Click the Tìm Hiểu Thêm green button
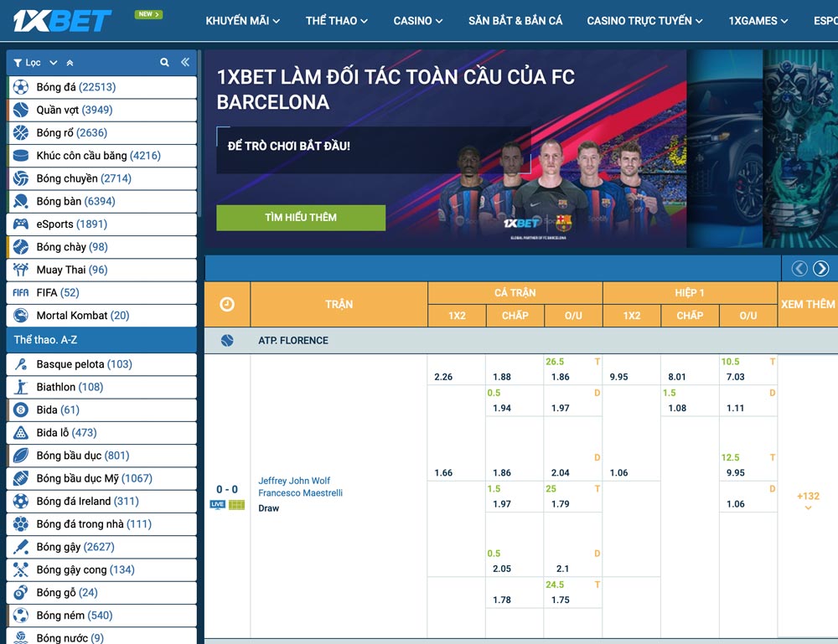Image resolution: width=838 pixels, height=644 pixels. click(301, 218)
